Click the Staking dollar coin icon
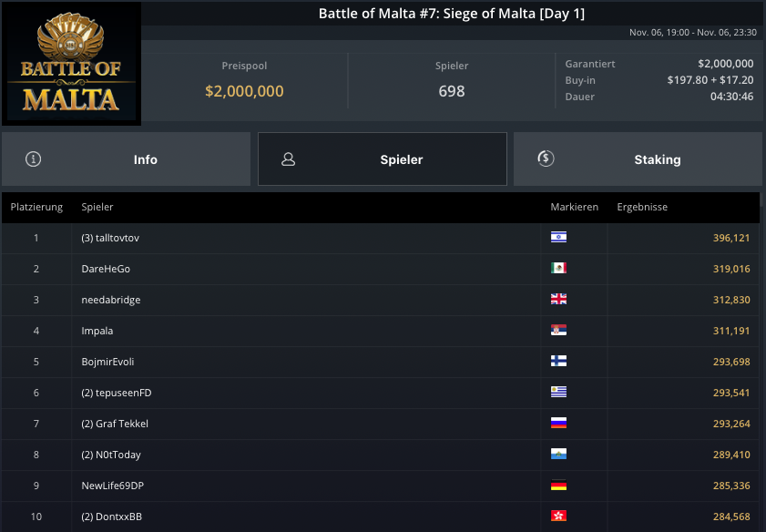The image size is (766, 532). click(x=546, y=159)
